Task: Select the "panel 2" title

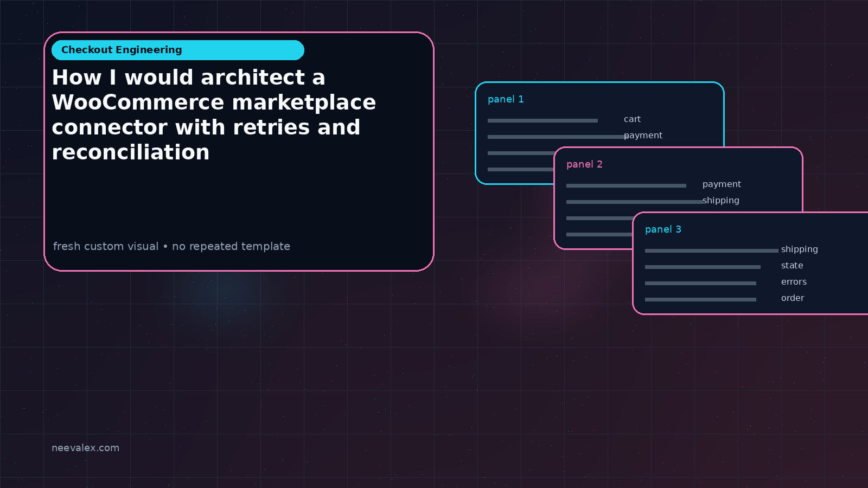Action: 584,164
